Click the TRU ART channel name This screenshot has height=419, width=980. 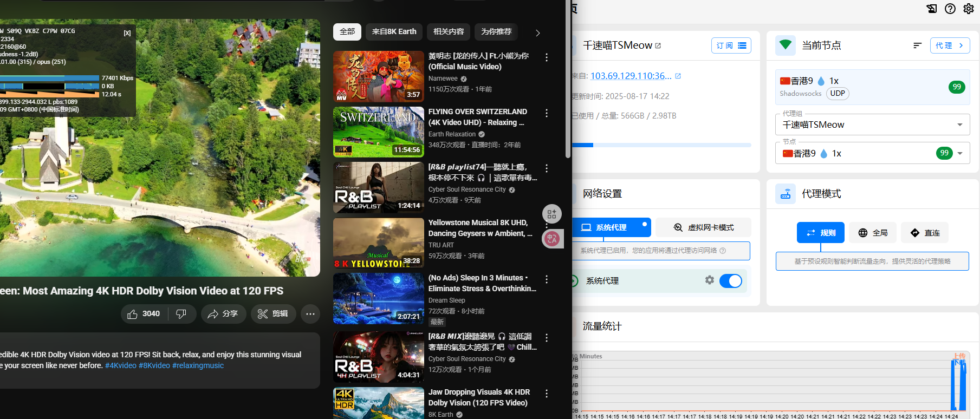(x=441, y=245)
